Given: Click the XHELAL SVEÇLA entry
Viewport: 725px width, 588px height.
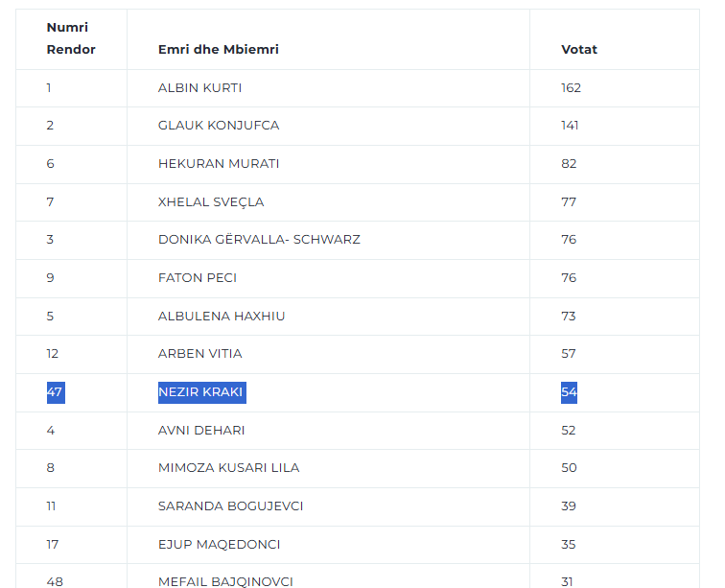Looking at the screenshot, I should pos(211,202).
